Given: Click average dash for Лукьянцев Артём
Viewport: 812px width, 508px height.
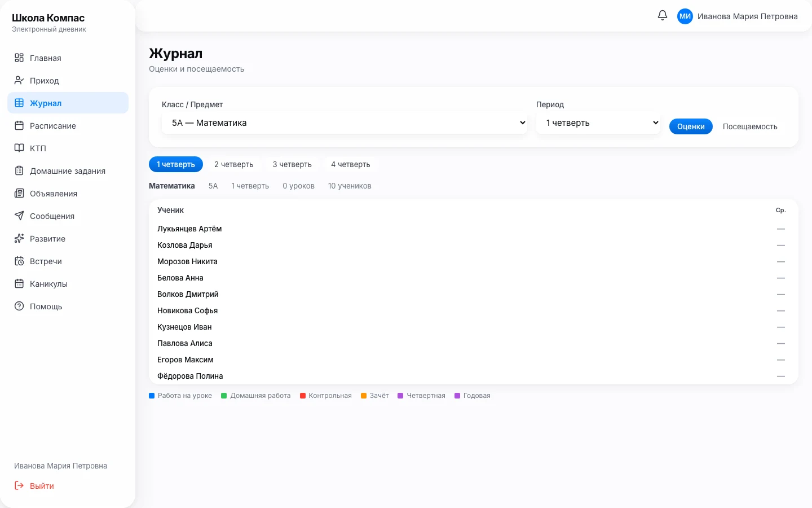Looking at the screenshot, I should [781, 229].
